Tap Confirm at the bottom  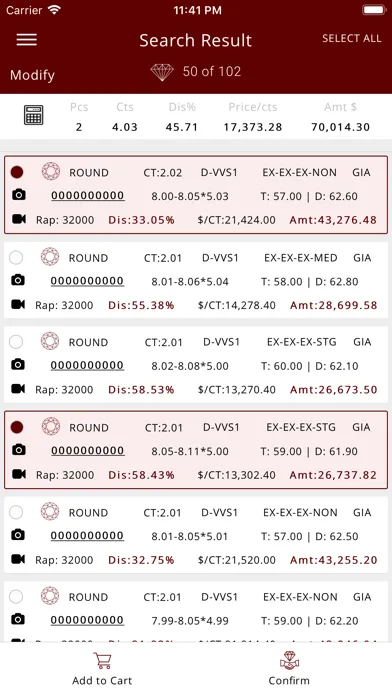pos(289,669)
